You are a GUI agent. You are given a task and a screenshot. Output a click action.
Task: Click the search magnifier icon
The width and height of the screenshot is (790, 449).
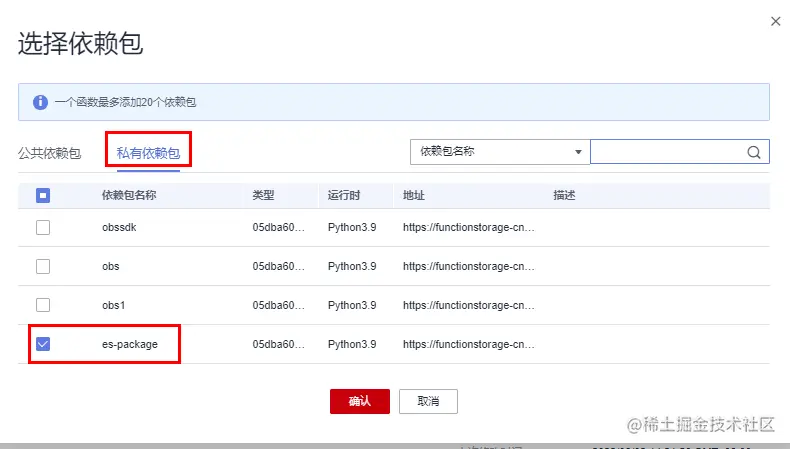pos(754,152)
